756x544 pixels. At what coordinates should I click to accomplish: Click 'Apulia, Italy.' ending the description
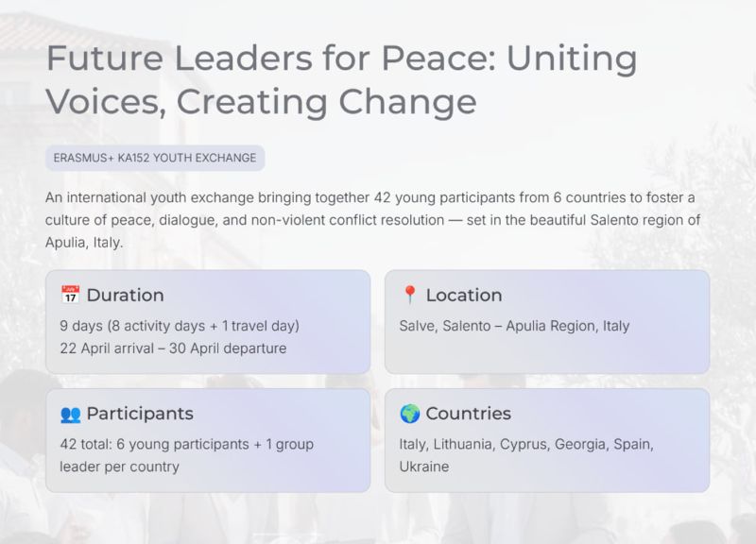[x=84, y=242]
